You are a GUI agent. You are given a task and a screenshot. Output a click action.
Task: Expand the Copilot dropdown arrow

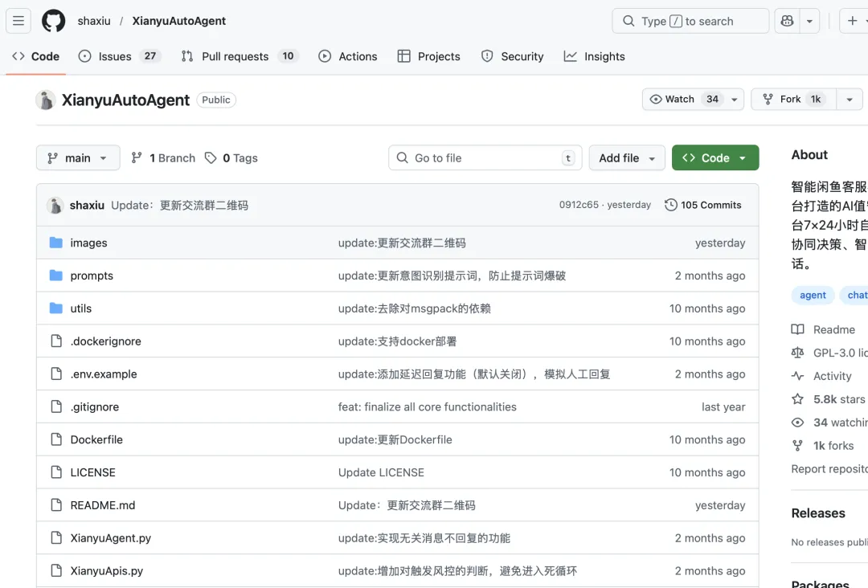pyautogui.click(x=809, y=21)
